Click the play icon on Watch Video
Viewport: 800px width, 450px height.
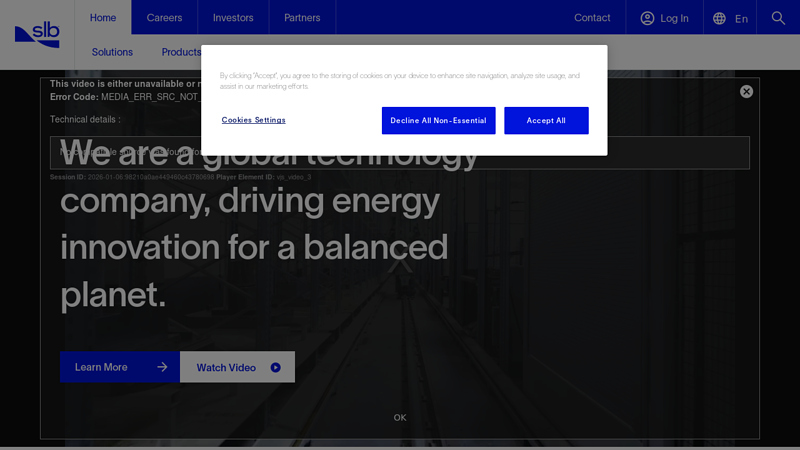coord(276,367)
